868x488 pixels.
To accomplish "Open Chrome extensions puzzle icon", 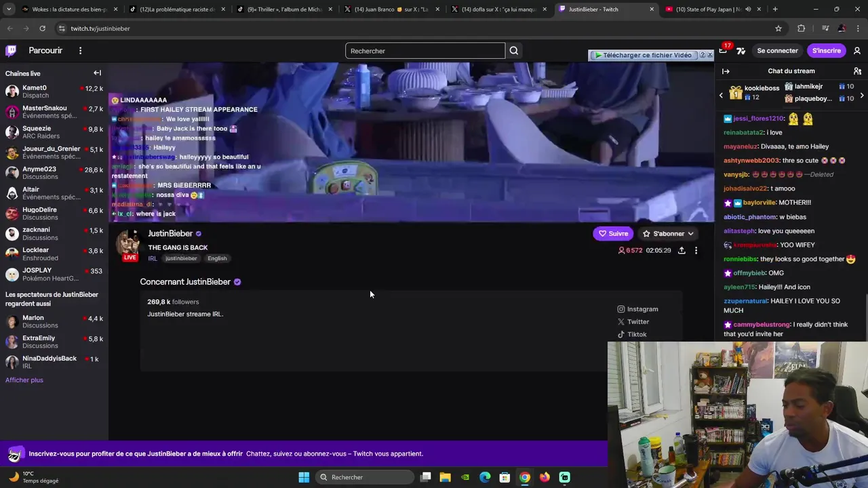I will (801, 28).
